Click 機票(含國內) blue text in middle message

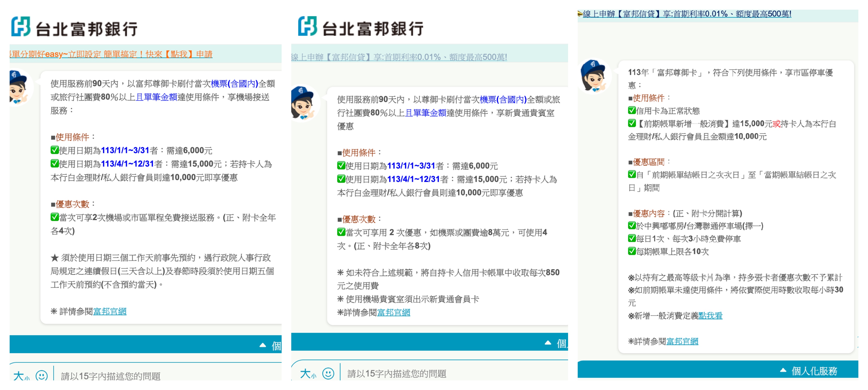[x=503, y=99]
